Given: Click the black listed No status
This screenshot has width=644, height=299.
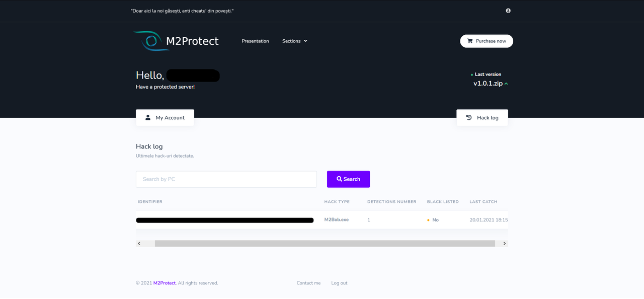Looking at the screenshot, I should click(x=433, y=220).
